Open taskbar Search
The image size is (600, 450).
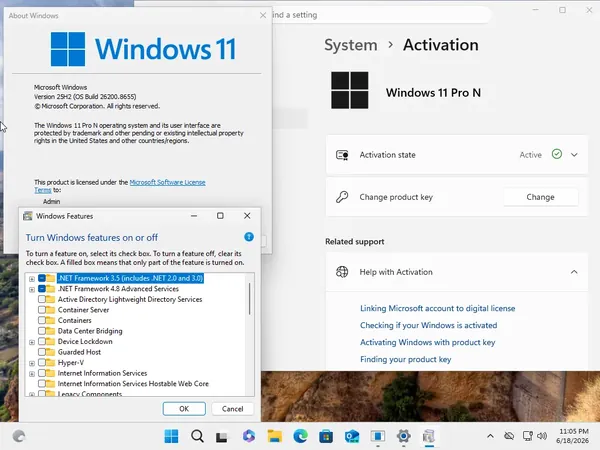[x=197, y=436]
